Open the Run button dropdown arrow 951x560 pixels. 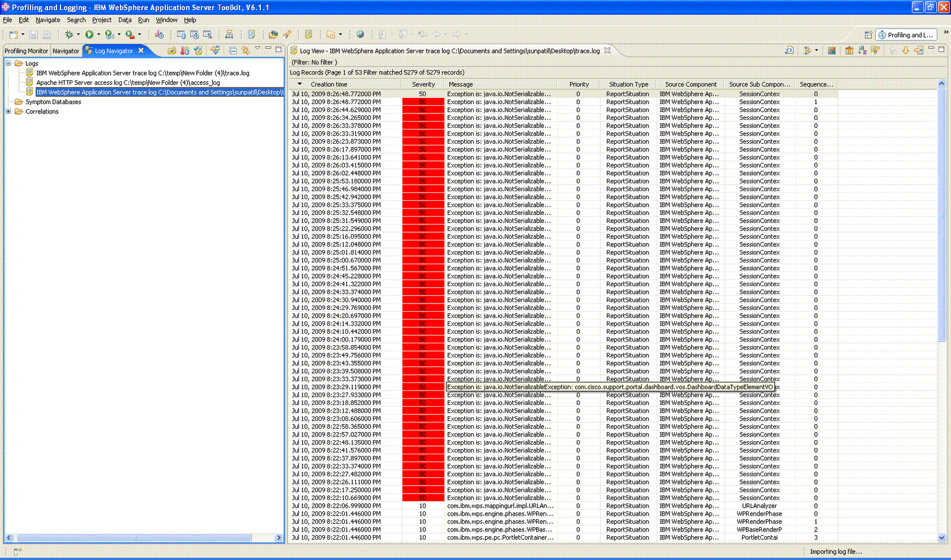99,34
